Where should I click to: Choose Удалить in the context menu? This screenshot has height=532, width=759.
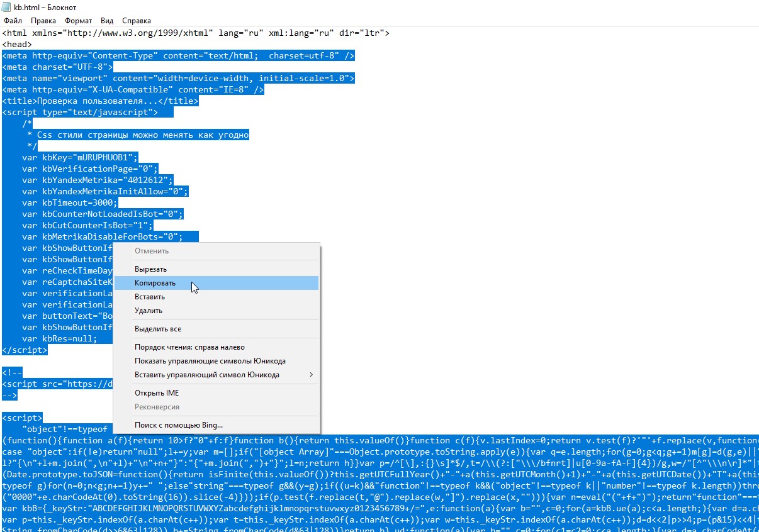[216, 311]
